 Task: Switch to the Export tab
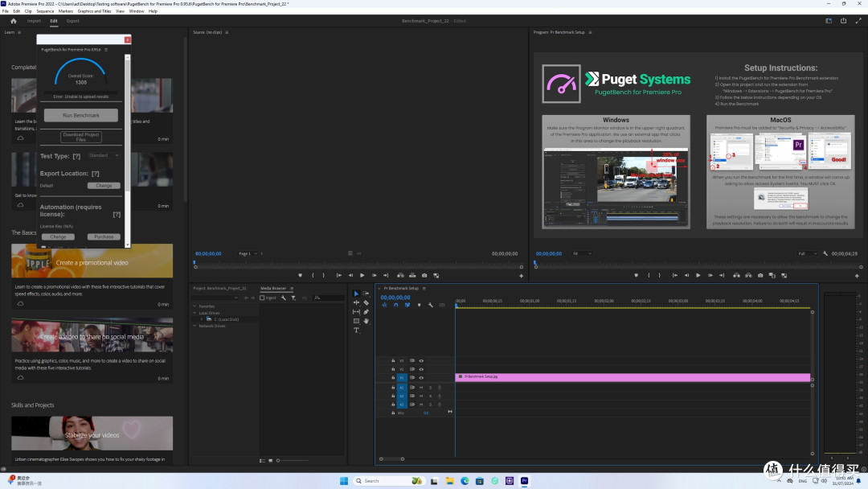tap(72, 21)
